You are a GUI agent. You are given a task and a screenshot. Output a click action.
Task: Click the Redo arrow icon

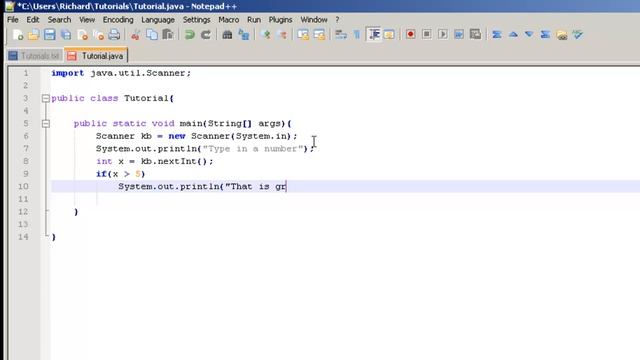pos(206,35)
